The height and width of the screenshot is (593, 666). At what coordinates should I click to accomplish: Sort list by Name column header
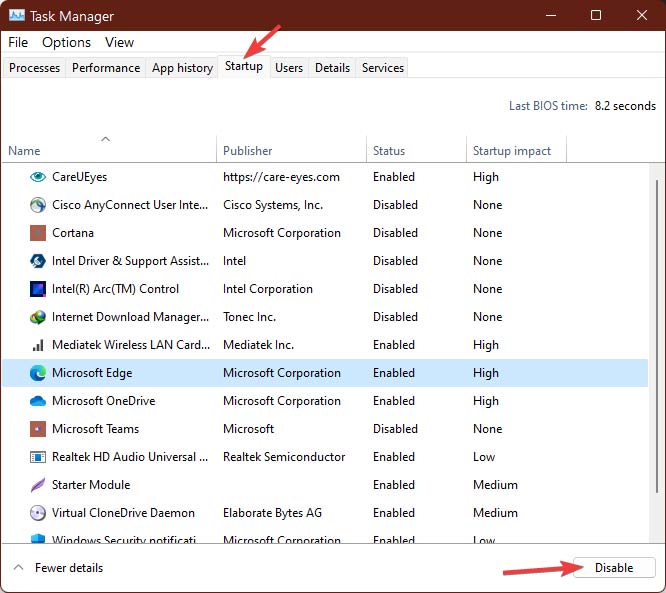pos(24,151)
